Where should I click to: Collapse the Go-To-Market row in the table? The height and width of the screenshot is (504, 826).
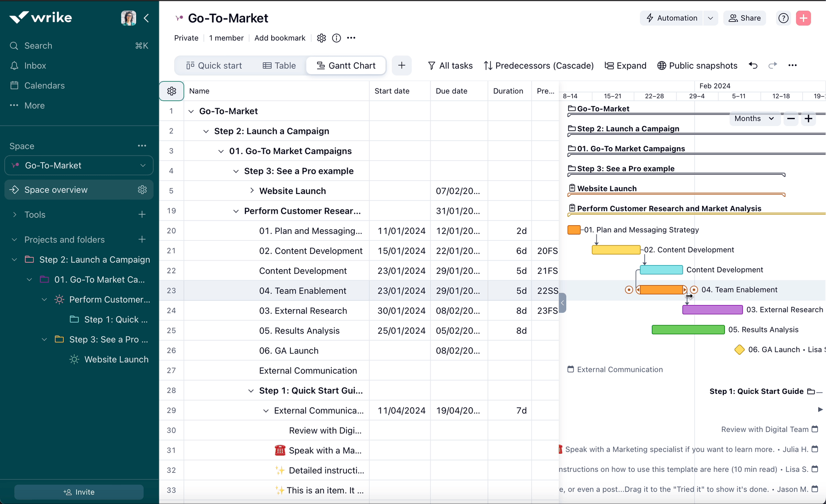pyautogui.click(x=192, y=111)
